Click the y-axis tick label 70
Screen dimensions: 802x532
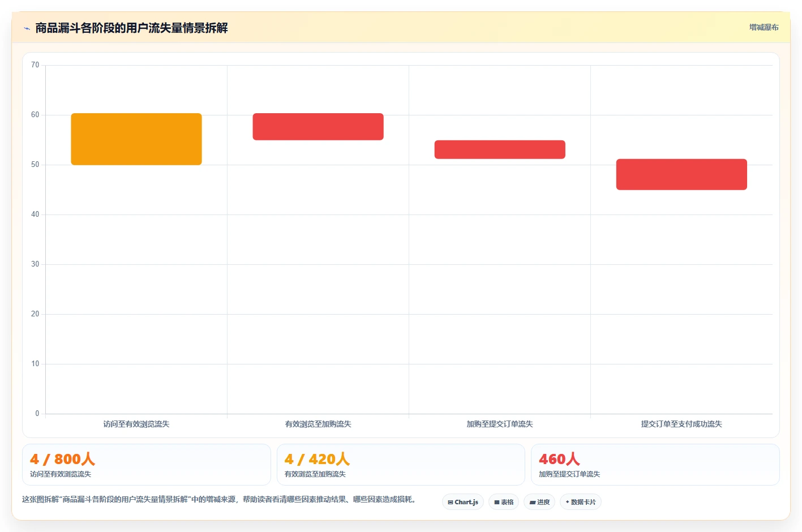35,65
